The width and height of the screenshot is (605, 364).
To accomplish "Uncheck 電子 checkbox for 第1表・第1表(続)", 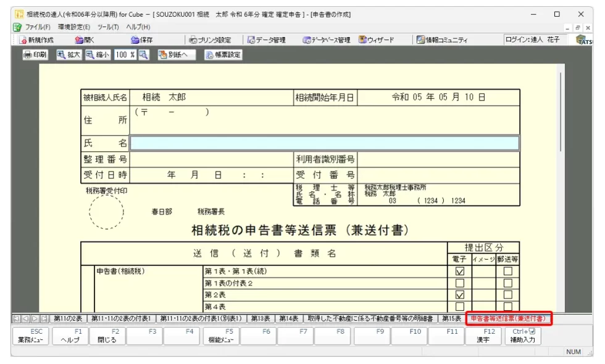I will click(459, 271).
